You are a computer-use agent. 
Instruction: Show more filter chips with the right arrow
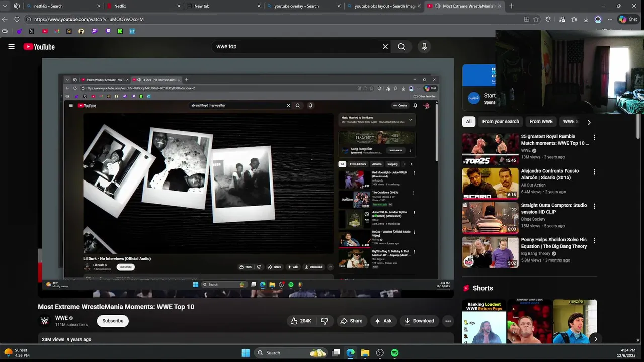589,122
